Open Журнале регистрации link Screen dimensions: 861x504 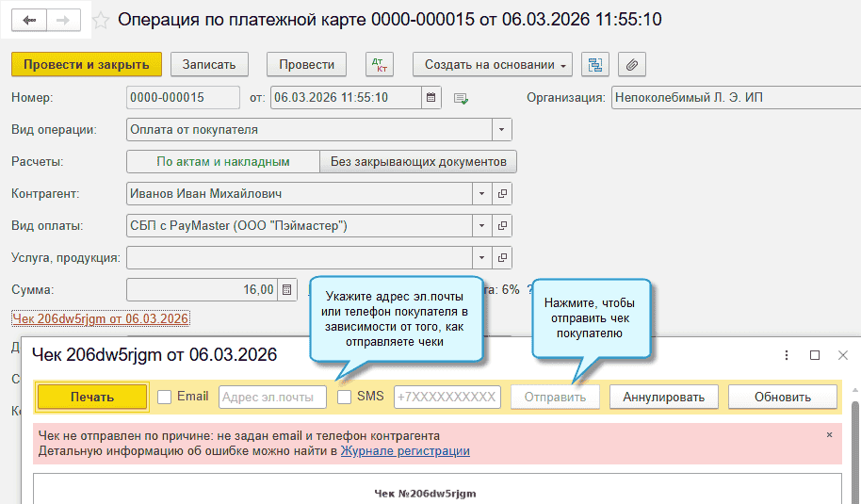click(405, 451)
